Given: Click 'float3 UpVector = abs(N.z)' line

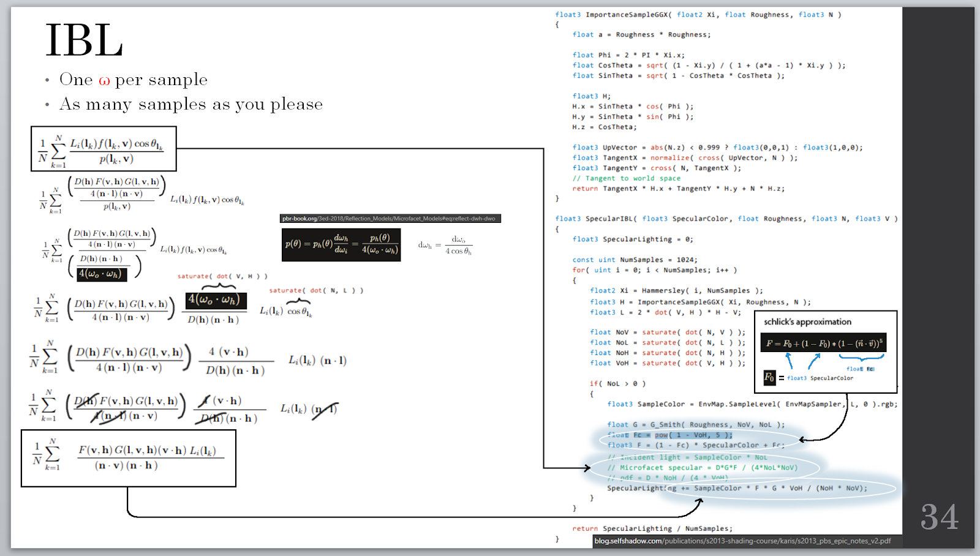Looking at the screenshot, I should click(718, 148).
